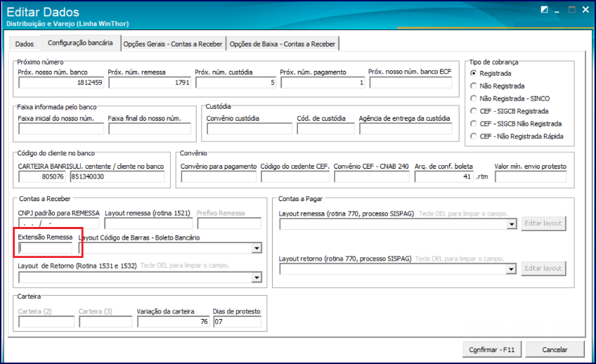Focus the Próx. núm. custódia field
This screenshot has height=364, width=596.
coord(235,82)
